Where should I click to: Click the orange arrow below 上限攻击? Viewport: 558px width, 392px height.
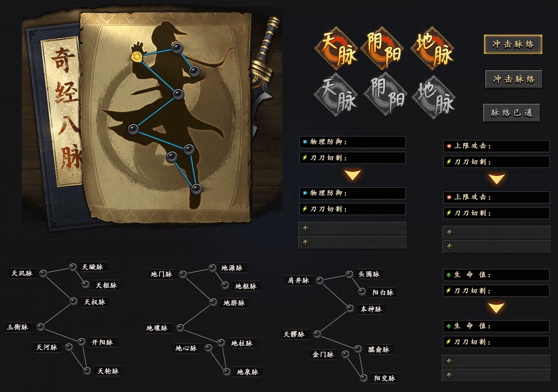[497, 179]
